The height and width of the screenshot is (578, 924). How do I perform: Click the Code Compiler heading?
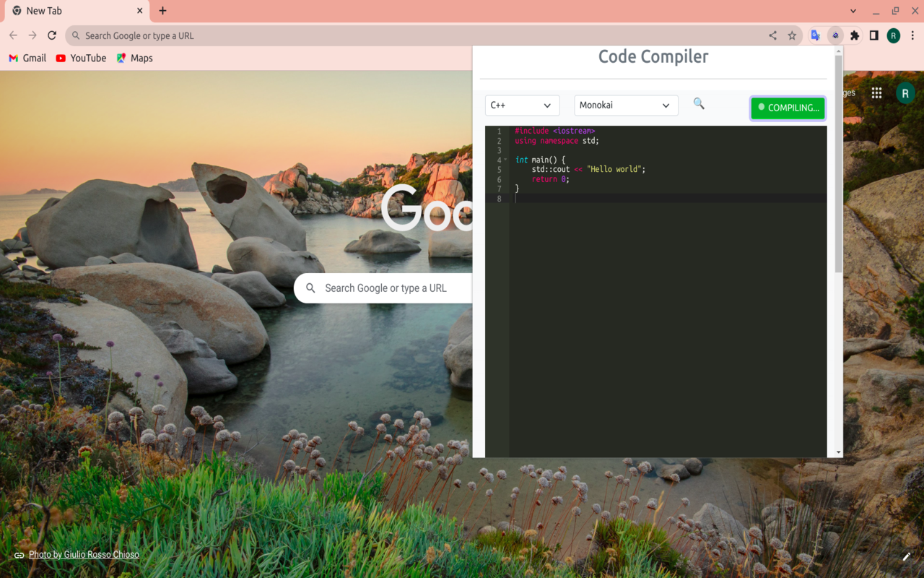click(x=653, y=56)
